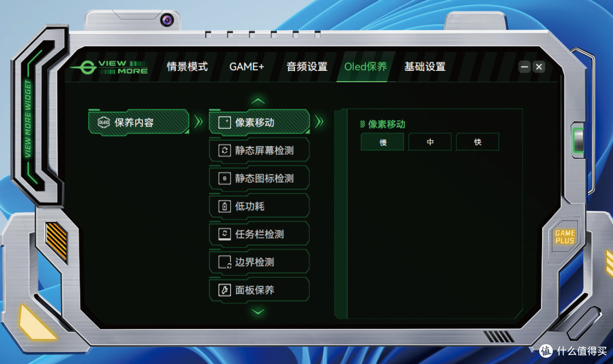Choose the 静态图标检测 option
The height and width of the screenshot is (364, 613).
coord(259,179)
